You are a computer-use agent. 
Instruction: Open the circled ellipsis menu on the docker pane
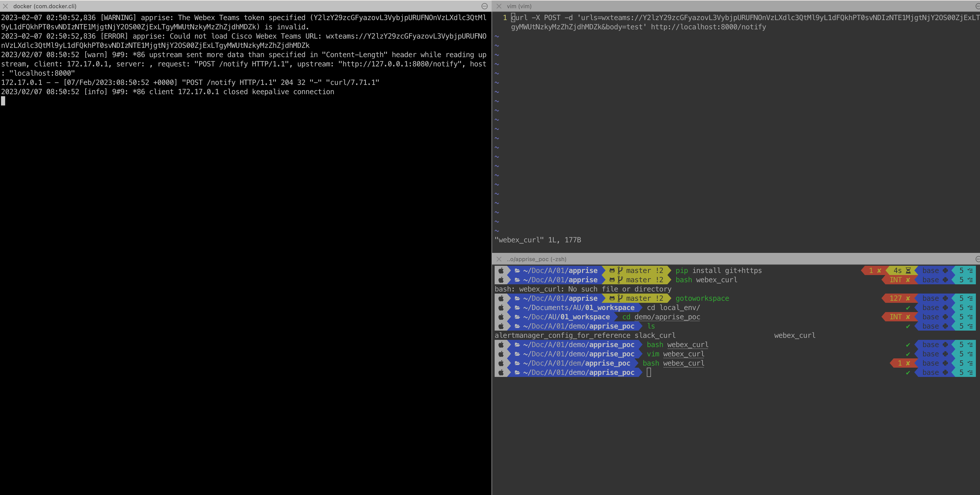click(484, 6)
